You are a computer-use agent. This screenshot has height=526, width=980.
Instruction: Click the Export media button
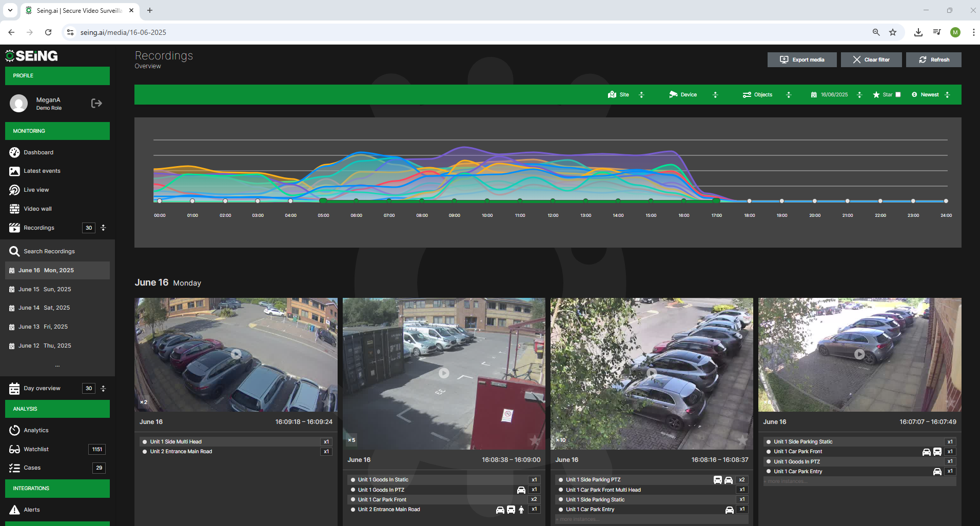801,59
